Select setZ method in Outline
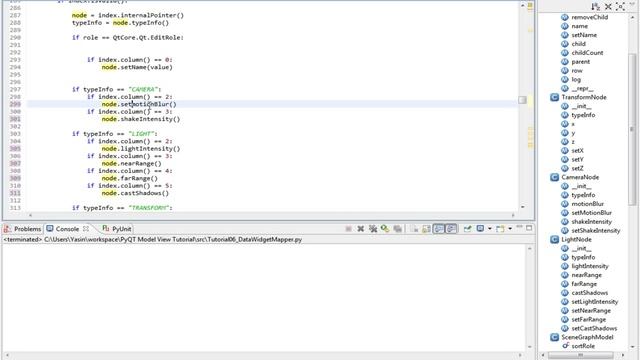This screenshot has width=640, height=360. coord(577,168)
